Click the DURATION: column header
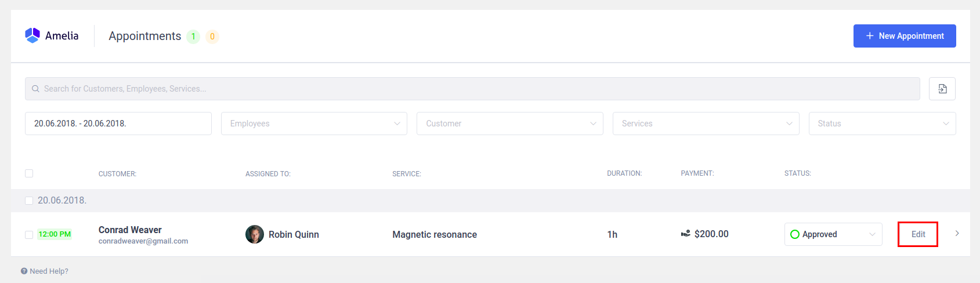980x283 pixels. tap(624, 173)
